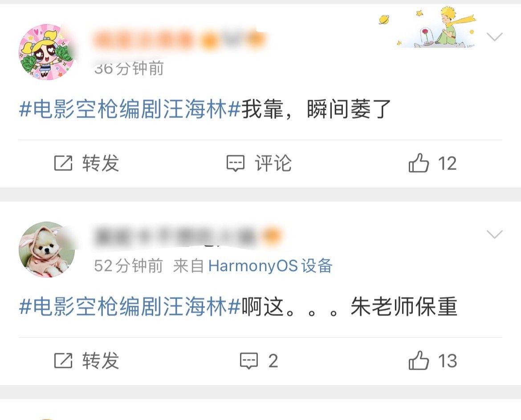
Task: Expand the chevron menu on the 36分钟前 post
Action: click(494, 36)
